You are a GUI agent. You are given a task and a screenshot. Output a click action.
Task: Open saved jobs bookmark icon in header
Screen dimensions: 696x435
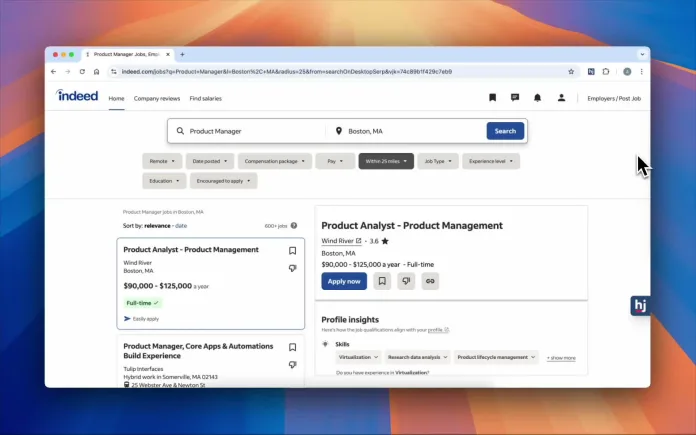click(492, 98)
